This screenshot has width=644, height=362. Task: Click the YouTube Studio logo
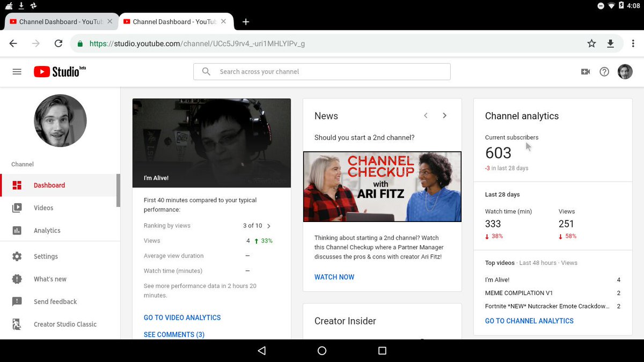(x=60, y=71)
